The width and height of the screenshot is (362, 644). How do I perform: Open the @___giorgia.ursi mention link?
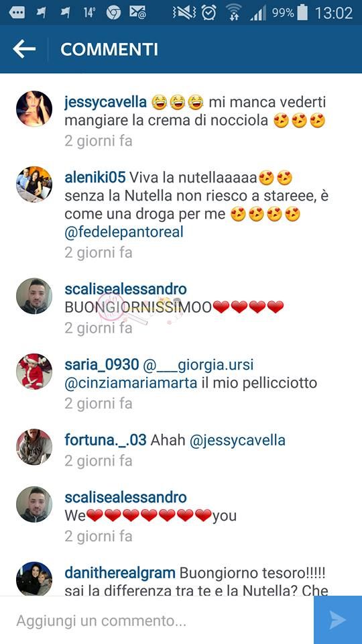198,365
